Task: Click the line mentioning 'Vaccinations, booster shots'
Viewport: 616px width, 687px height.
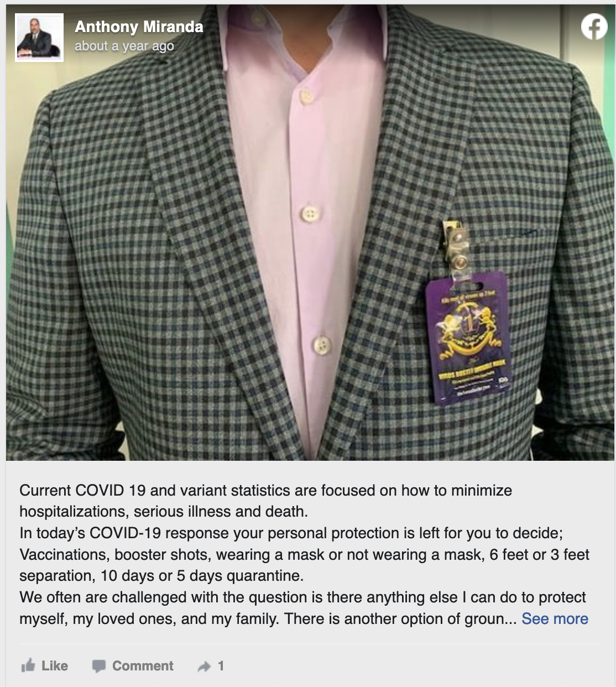Action: pyautogui.click(x=304, y=554)
